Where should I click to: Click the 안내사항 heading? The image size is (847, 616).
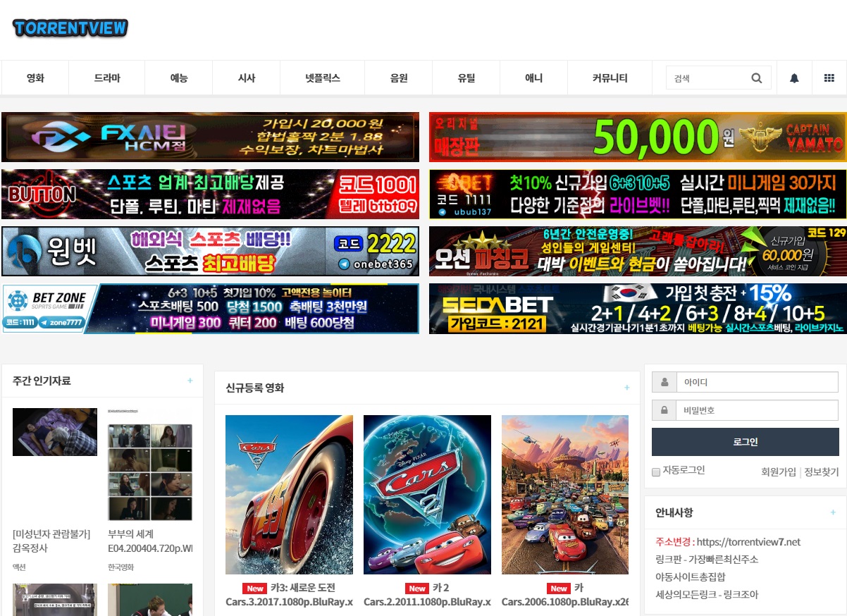coord(674,512)
